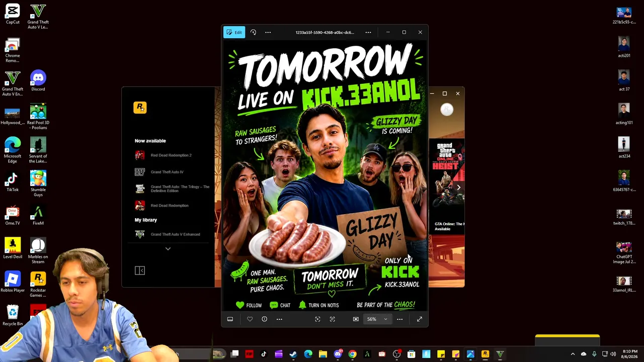
Task: Open Grand Theft Auto V Enhanced in library
Action: point(168,234)
